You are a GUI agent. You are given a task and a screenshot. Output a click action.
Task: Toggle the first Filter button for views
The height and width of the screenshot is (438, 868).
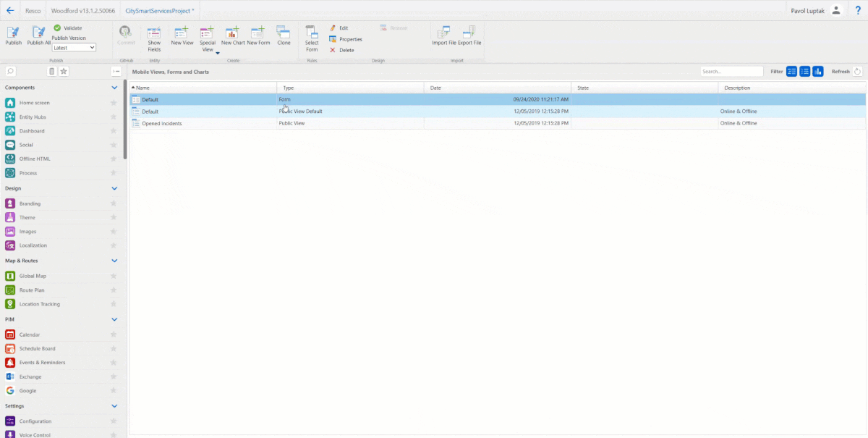pos(792,71)
